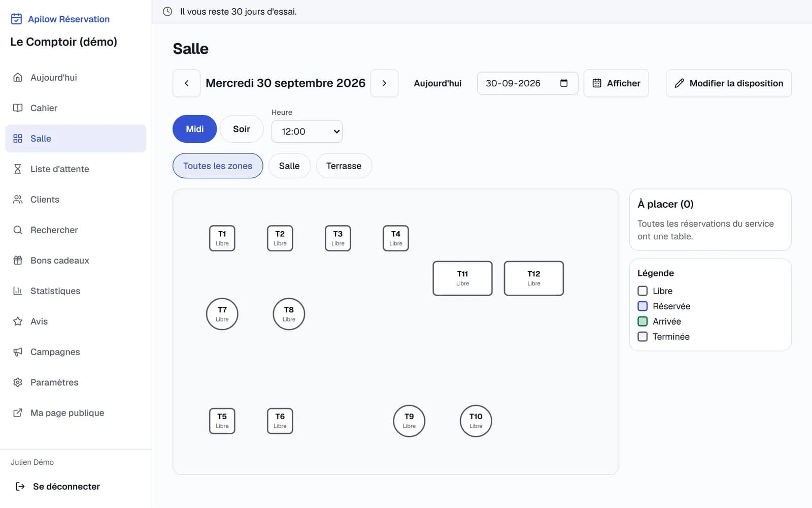Screen dimensions: 812x508
Task: Click Modifier la disposition button
Action: click(x=729, y=83)
